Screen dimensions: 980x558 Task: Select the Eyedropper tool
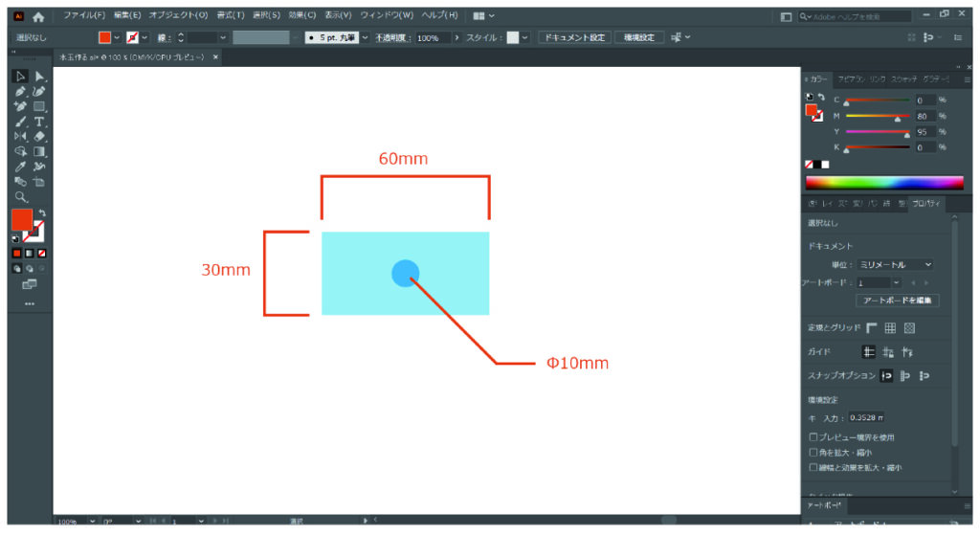click(20, 167)
